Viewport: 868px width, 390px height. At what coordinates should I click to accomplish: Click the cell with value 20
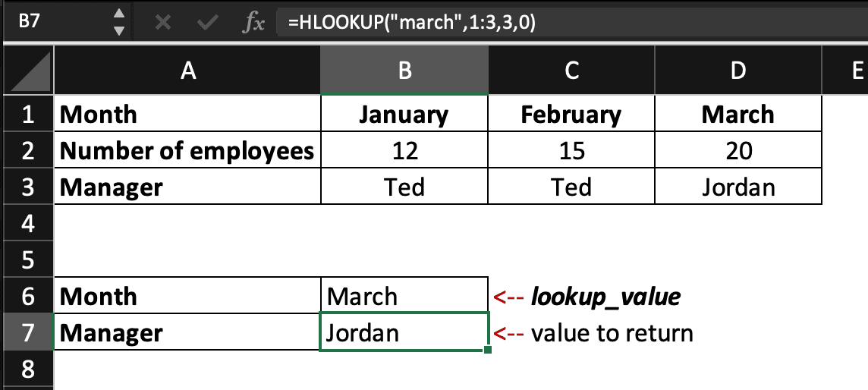click(x=738, y=150)
